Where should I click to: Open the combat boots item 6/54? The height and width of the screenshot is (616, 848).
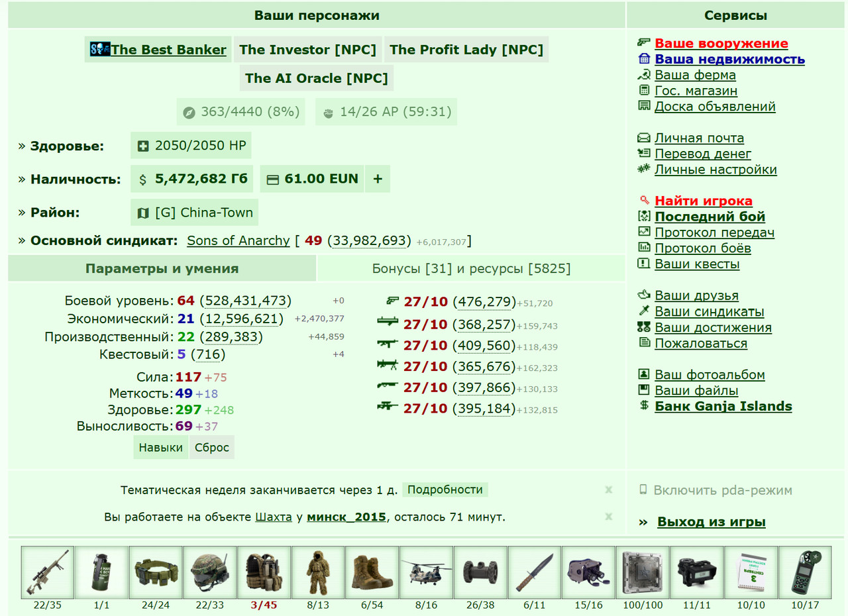tap(372, 572)
